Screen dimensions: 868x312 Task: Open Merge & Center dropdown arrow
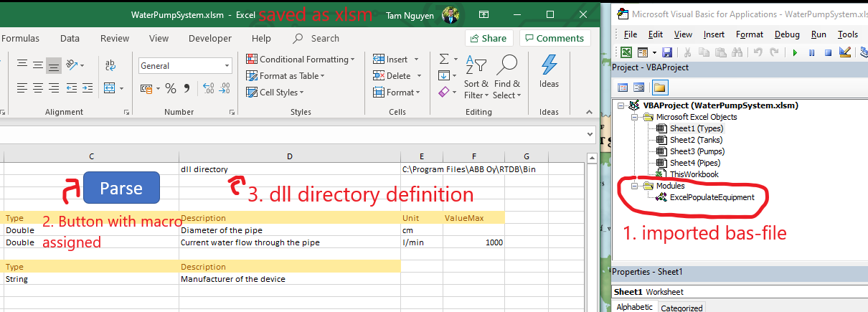(121, 88)
